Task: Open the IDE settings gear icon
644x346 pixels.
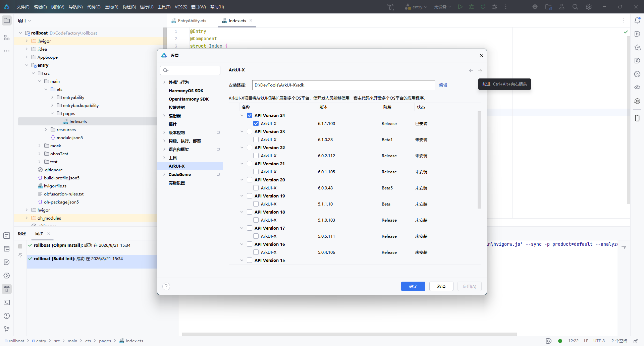Action: [589, 7]
